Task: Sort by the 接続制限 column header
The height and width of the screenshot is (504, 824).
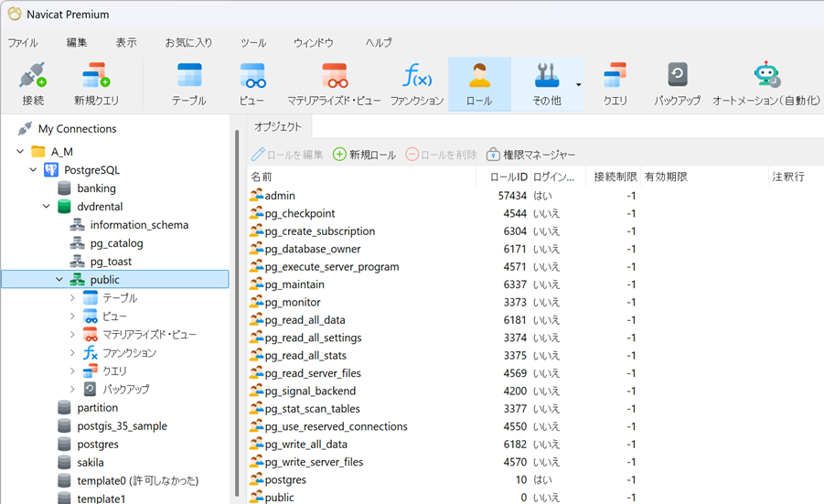Action: 613,177
